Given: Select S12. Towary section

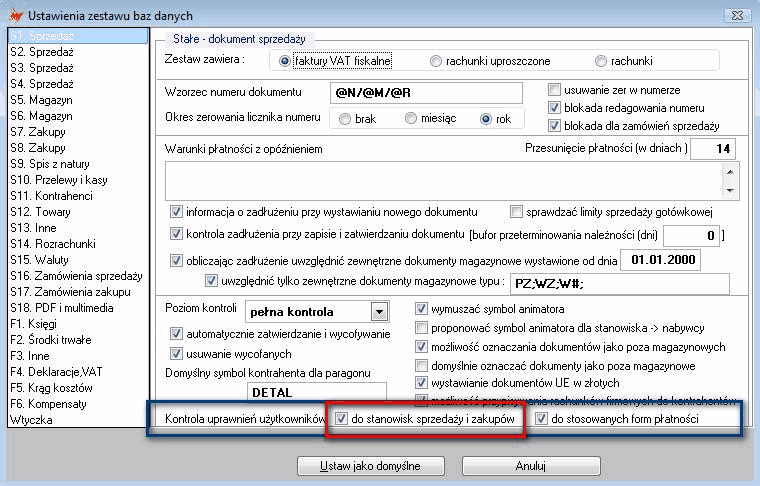Looking at the screenshot, I should (79, 212).
